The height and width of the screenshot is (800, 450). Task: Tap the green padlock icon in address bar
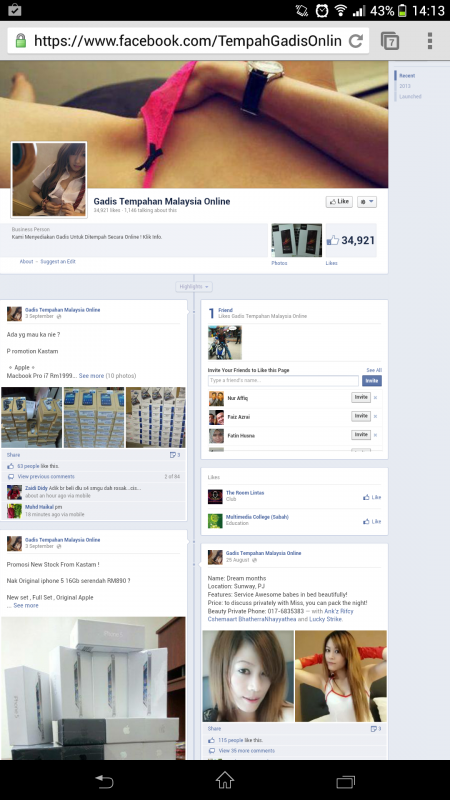(20, 40)
